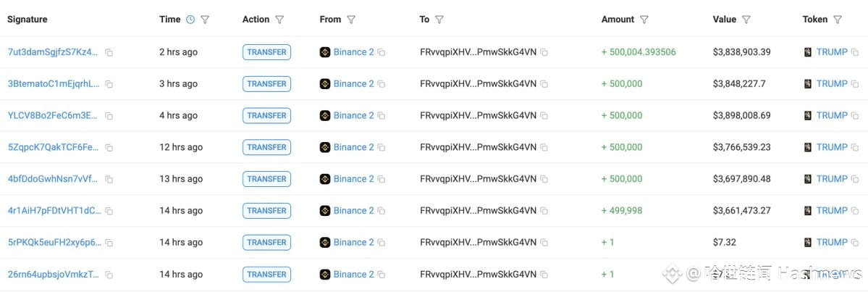
Task: Click the clock icon beside Time header
Action: pyautogui.click(x=190, y=20)
